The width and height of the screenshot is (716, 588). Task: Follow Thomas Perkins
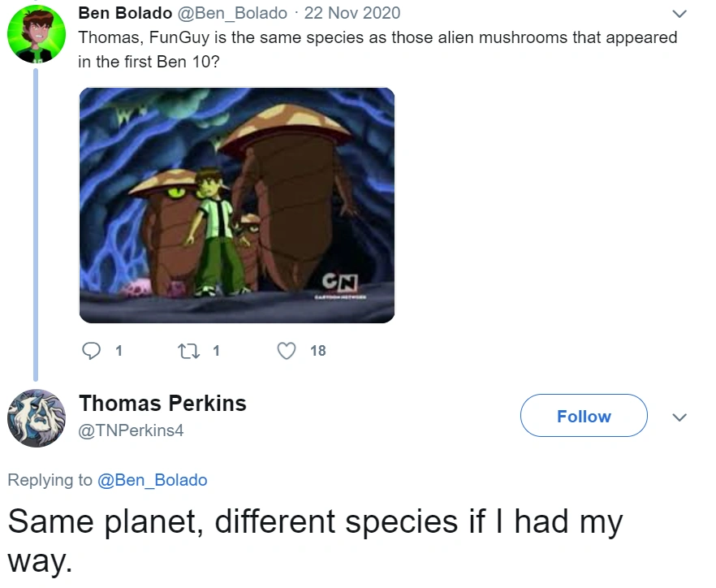point(583,417)
